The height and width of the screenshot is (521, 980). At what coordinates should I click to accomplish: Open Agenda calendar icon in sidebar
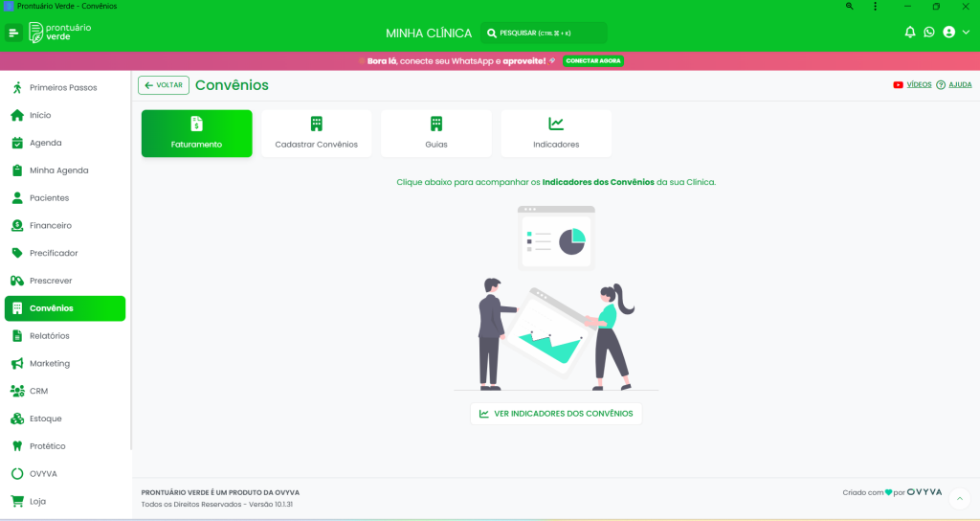point(17,143)
